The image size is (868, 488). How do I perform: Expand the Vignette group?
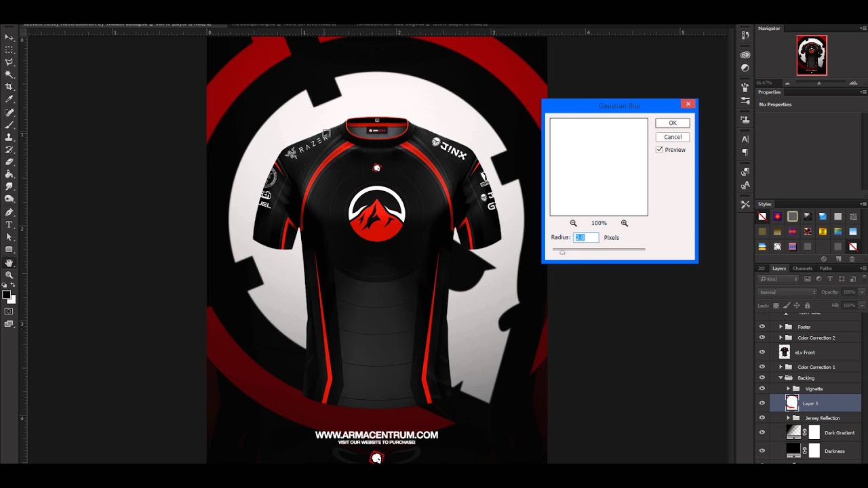(x=788, y=388)
